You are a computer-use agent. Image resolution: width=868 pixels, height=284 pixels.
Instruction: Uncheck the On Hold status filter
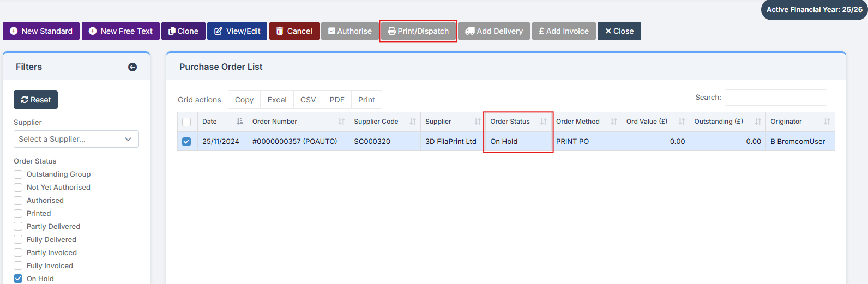pos(18,279)
